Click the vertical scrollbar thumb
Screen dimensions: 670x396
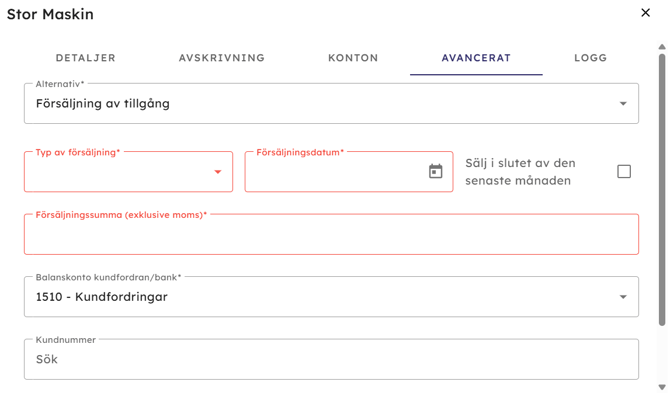[x=662, y=190]
